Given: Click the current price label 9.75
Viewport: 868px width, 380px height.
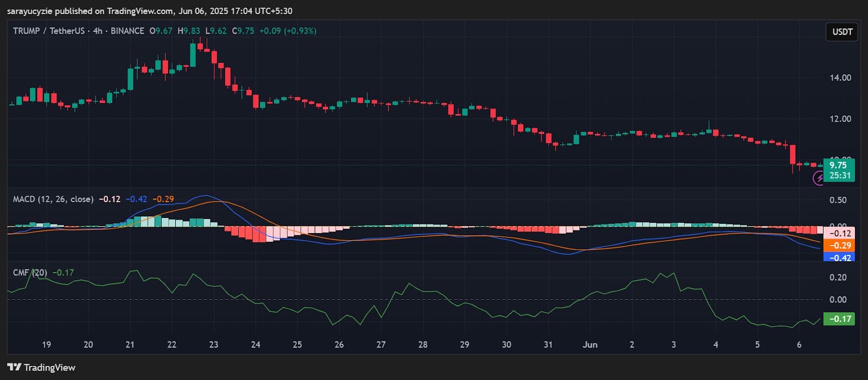Looking at the screenshot, I should pos(838,165).
